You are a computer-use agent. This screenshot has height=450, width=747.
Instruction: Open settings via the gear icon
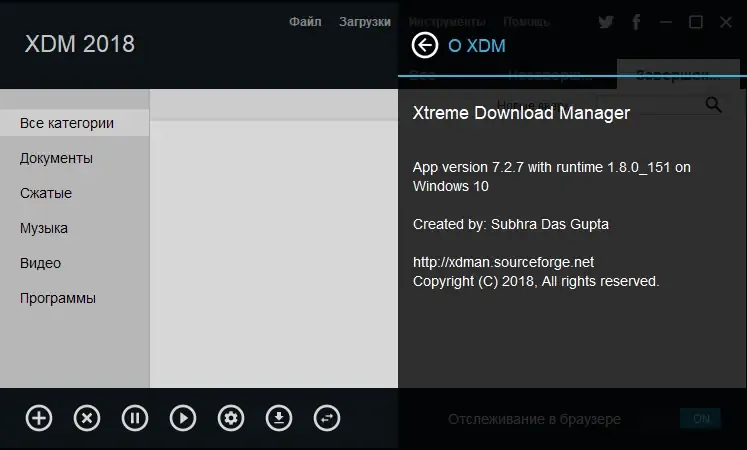pyautogui.click(x=231, y=418)
